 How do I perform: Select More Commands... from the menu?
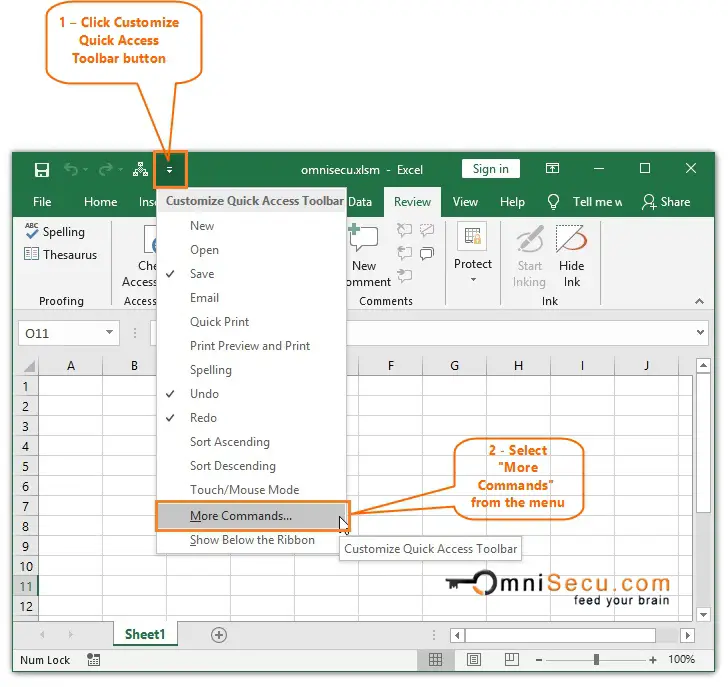click(x=252, y=516)
